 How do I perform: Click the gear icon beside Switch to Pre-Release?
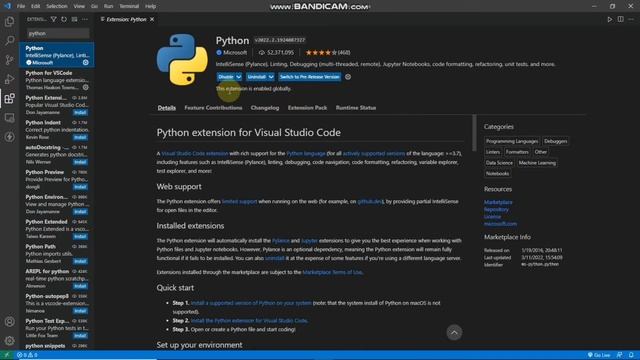(x=348, y=77)
